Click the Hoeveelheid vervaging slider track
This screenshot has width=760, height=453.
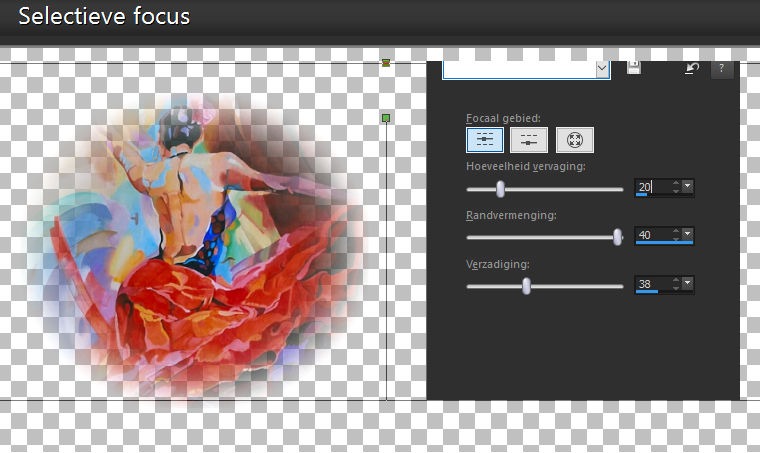[x=545, y=189]
